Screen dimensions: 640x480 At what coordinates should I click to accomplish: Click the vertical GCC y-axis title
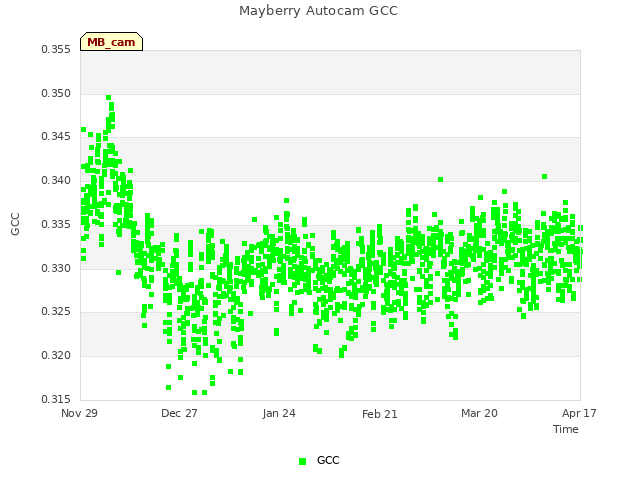[x=15, y=224]
